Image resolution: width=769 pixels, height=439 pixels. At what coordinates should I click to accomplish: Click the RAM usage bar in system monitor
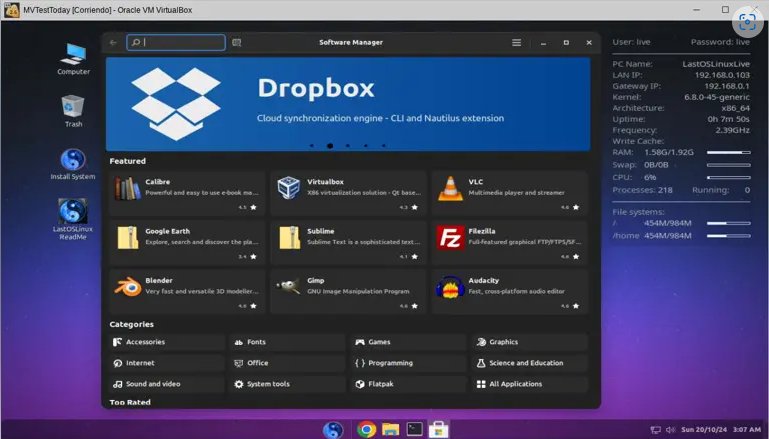click(x=728, y=153)
